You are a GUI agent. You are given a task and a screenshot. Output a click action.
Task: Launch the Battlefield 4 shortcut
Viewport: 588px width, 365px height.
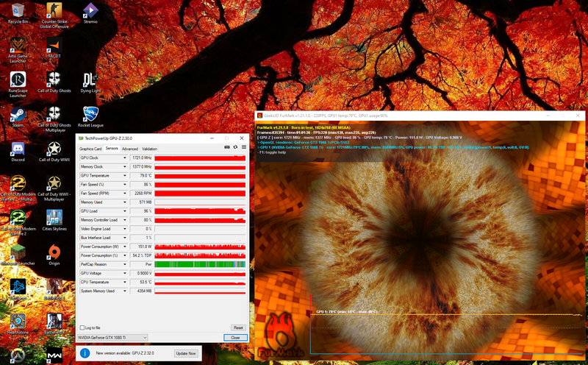pos(54,324)
